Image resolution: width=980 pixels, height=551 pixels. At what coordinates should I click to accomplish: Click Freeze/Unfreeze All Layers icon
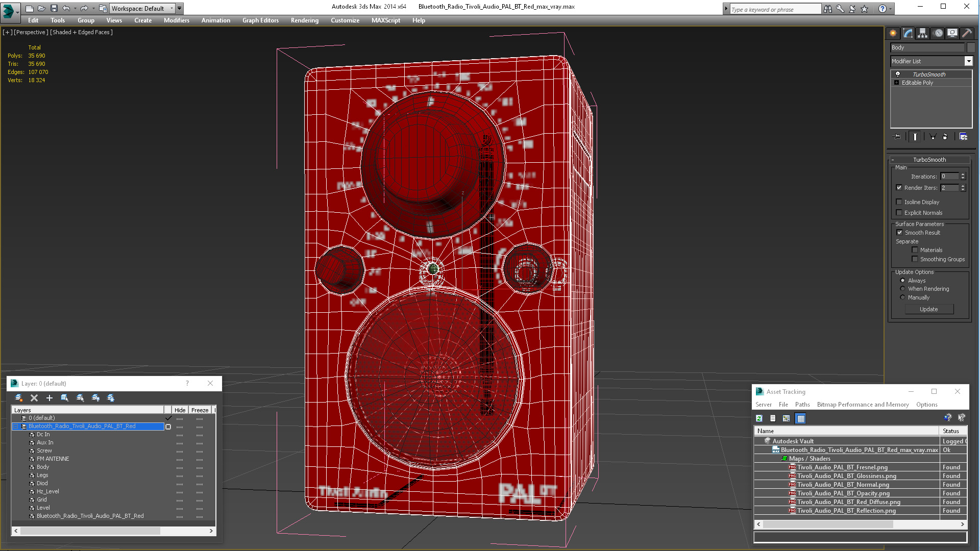(111, 398)
